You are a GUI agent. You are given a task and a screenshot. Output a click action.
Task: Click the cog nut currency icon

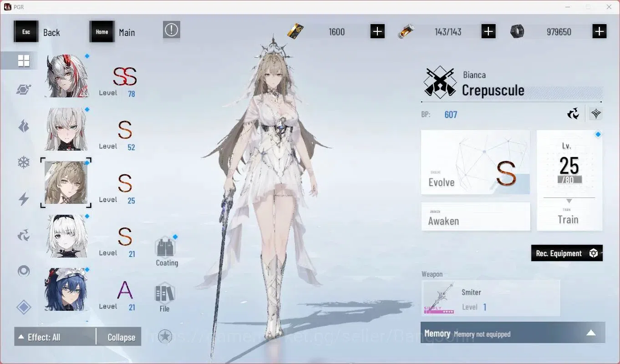(517, 31)
